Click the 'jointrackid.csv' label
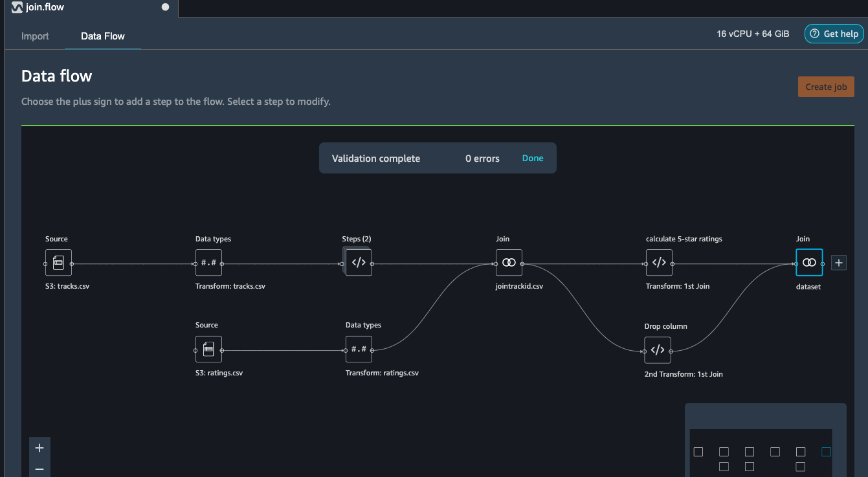Screen dimensions: 868x477 tap(519, 286)
